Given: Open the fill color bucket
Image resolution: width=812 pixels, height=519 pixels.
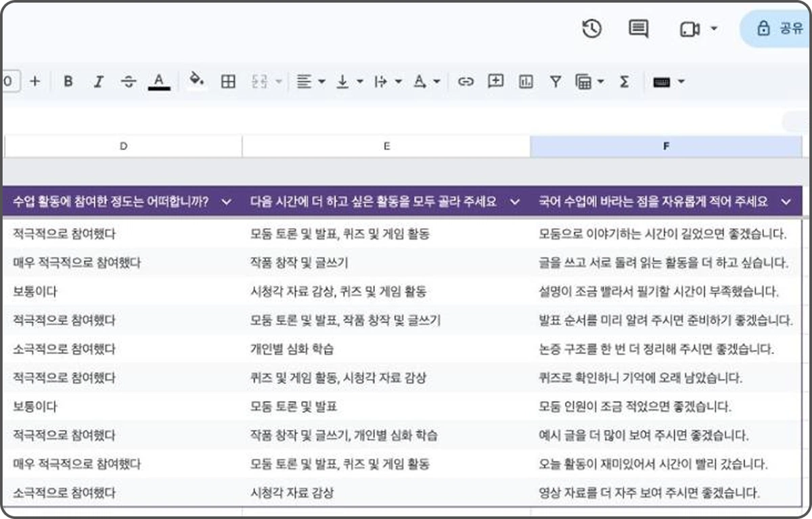Looking at the screenshot, I should 196,81.
